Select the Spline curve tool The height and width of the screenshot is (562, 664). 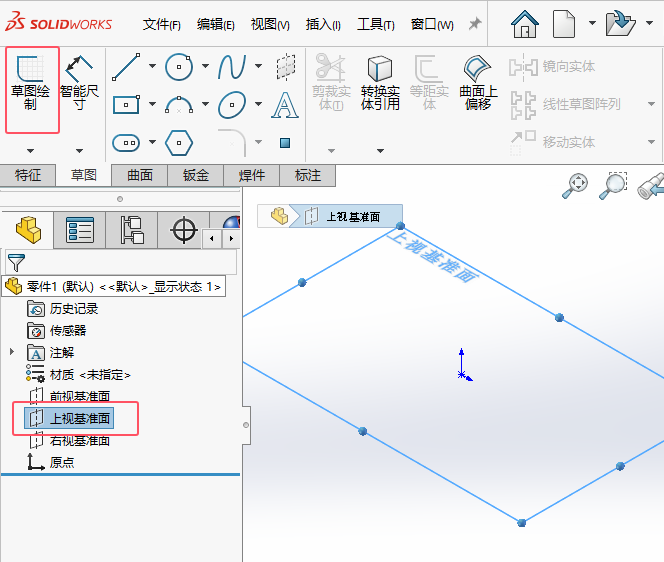232,66
